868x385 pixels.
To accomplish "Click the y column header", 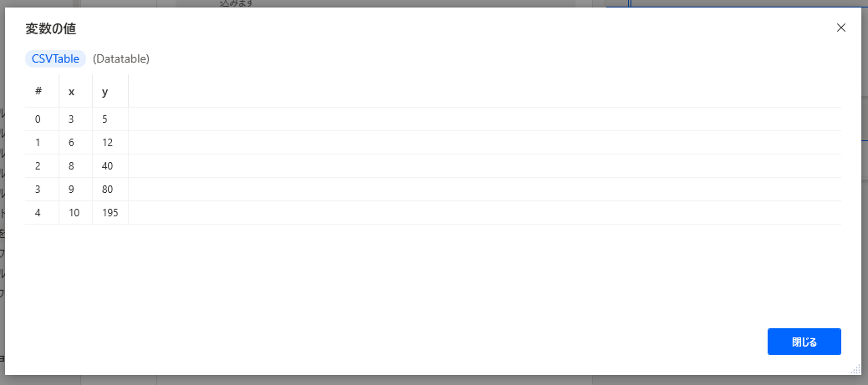I will (110, 91).
